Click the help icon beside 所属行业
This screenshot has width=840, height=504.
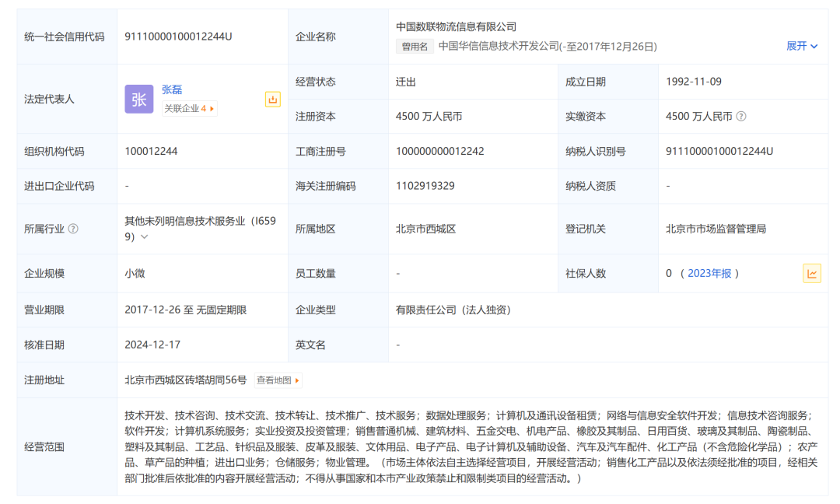pyautogui.click(x=73, y=229)
